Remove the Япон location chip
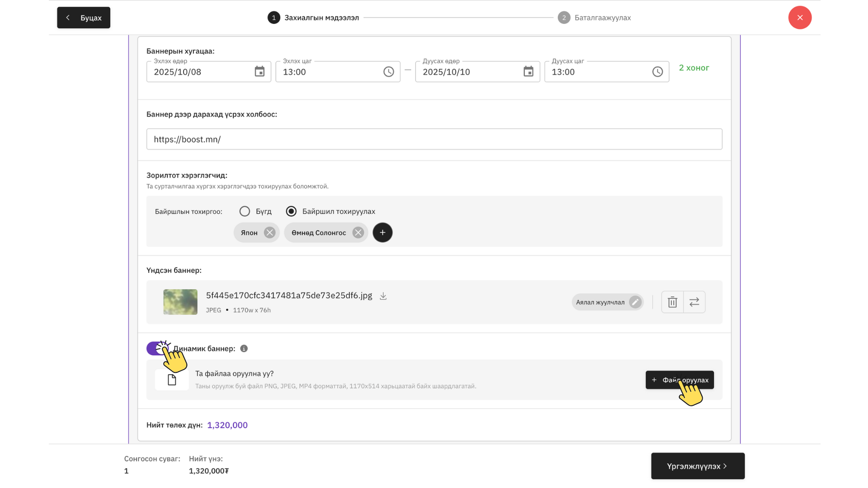Image resolution: width=868 pixels, height=488 pixels. point(269,233)
